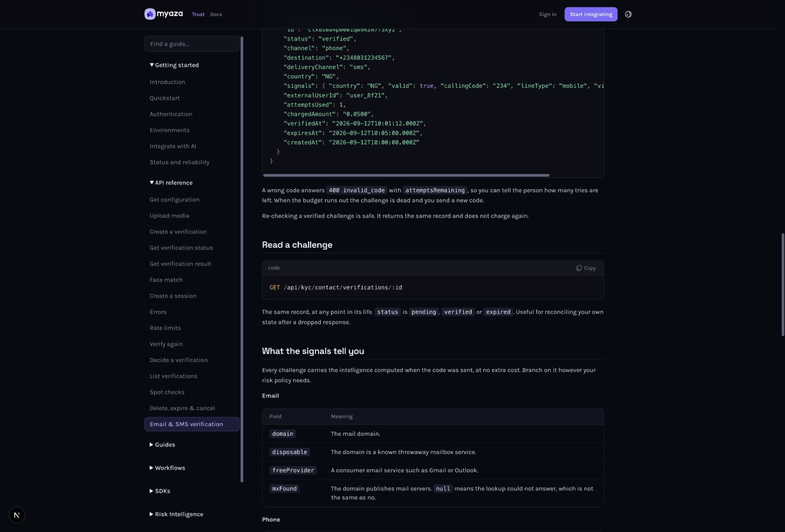Open Decide a verification page
785x532 pixels.
178,360
